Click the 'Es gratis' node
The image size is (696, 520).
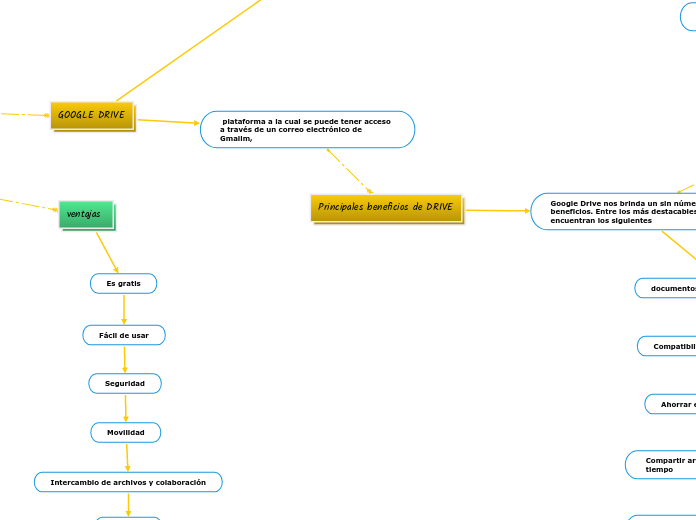(x=123, y=284)
